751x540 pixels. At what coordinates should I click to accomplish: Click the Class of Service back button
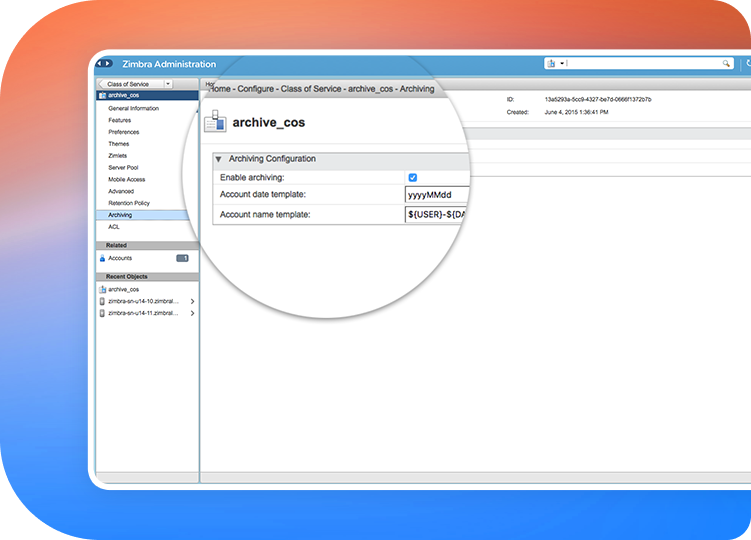[x=131, y=84]
